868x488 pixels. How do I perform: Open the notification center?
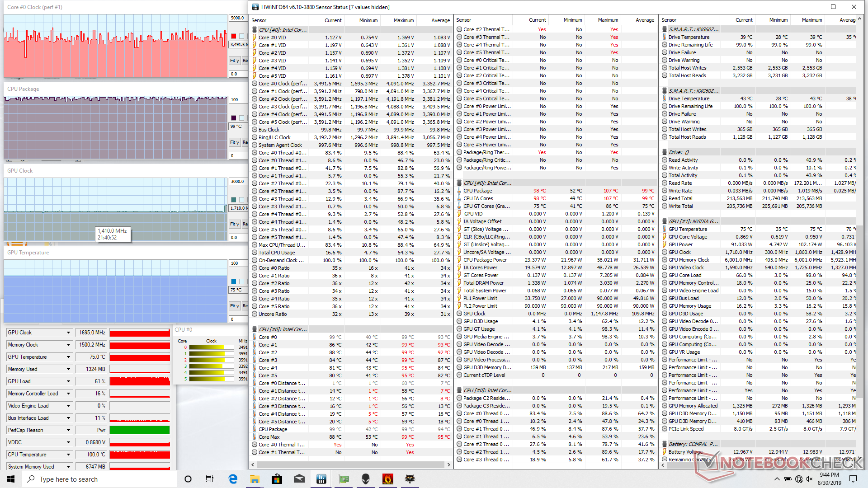(x=853, y=479)
